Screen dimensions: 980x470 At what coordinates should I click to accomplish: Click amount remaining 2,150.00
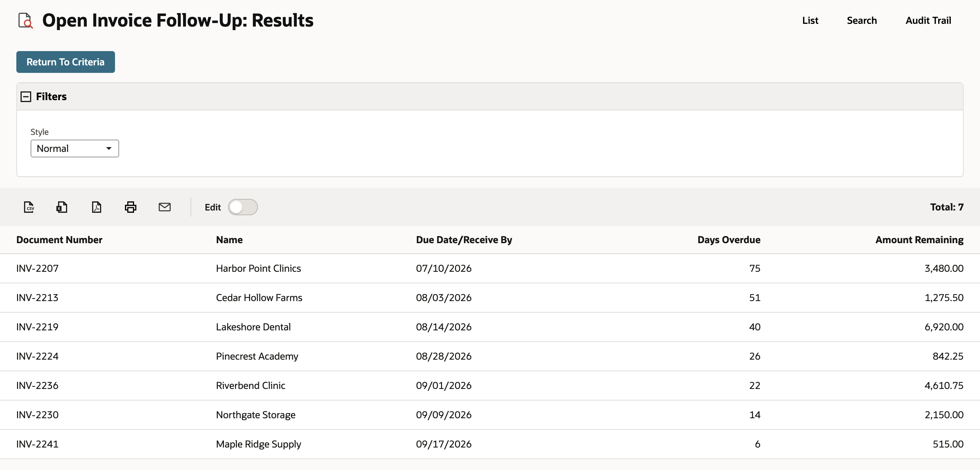pos(944,414)
